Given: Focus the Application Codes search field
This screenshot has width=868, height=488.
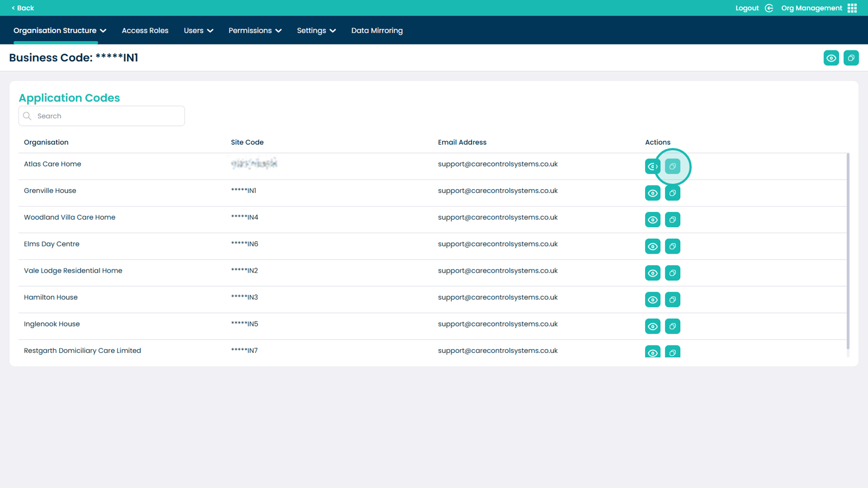Looking at the screenshot, I should click(x=107, y=116).
